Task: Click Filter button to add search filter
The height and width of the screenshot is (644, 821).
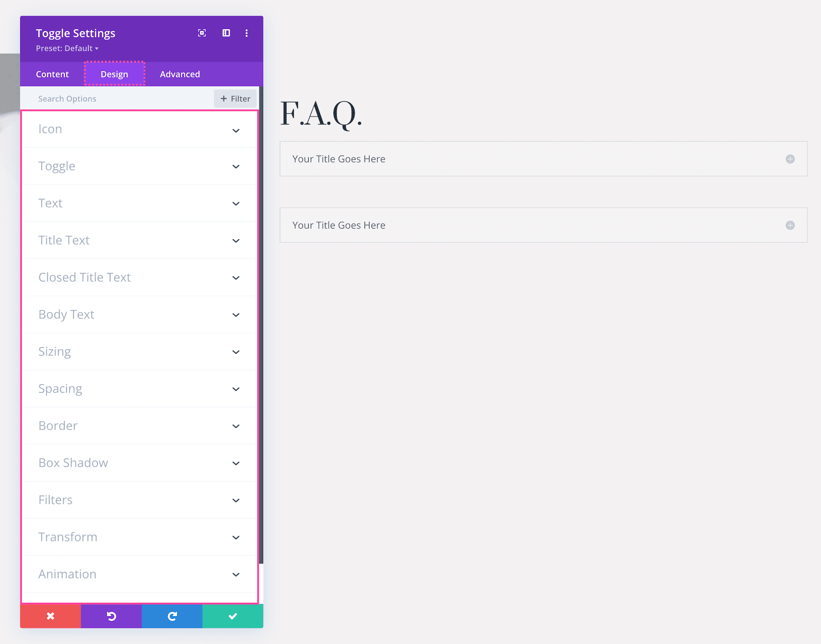Action: coord(233,98)
